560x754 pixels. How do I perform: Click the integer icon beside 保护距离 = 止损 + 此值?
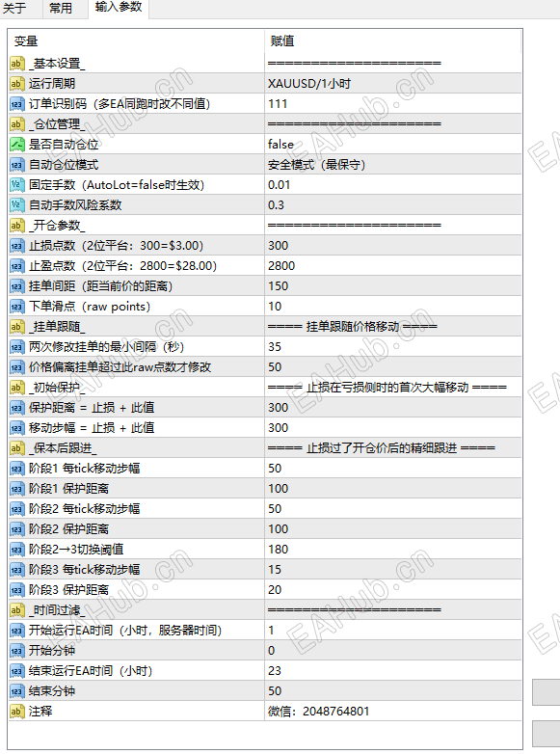tap(16, 408)
